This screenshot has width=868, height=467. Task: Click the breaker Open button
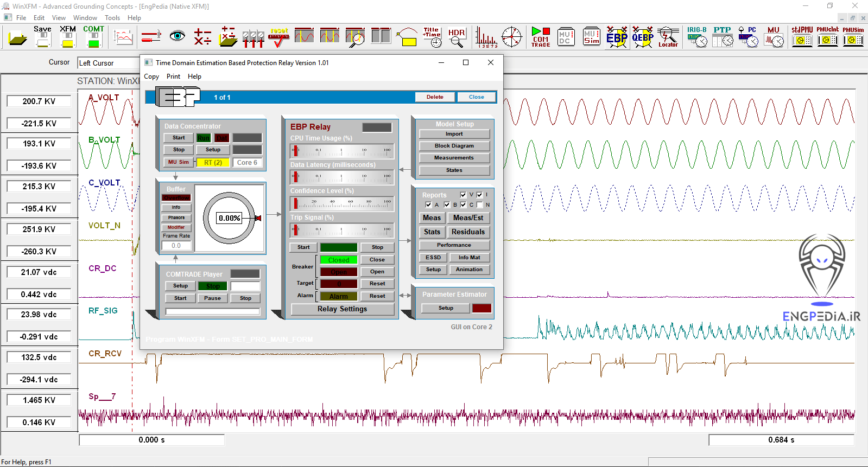click(377, 272)
